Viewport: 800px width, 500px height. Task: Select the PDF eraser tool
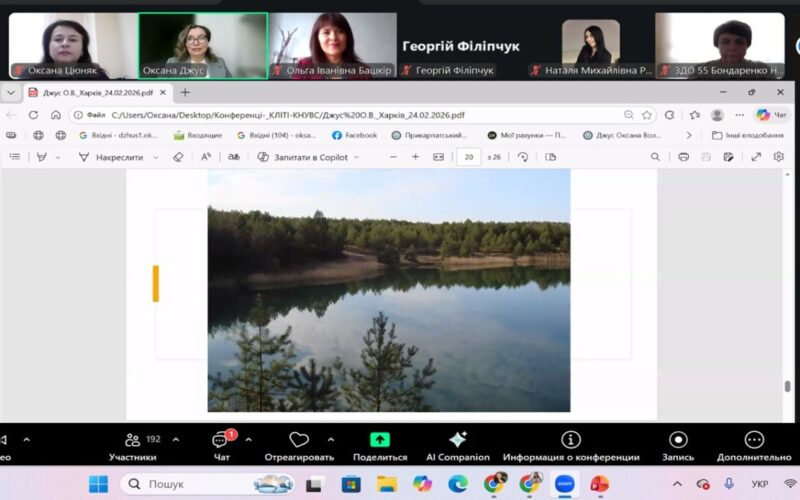pyautogui.click(x=178, y=157)
